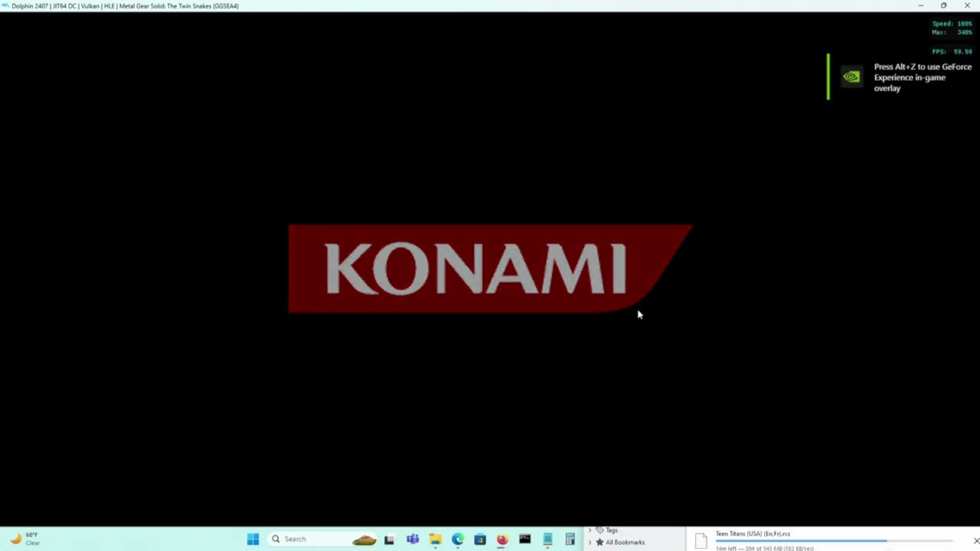Switch to Firefox from the taskbar

(502, 540)
